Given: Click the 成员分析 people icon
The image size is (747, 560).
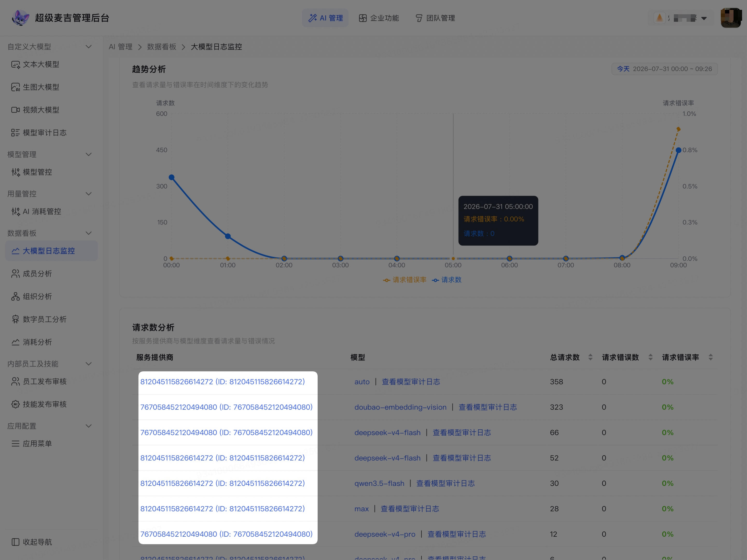Looking at the screenshot, I should (16, 274).
